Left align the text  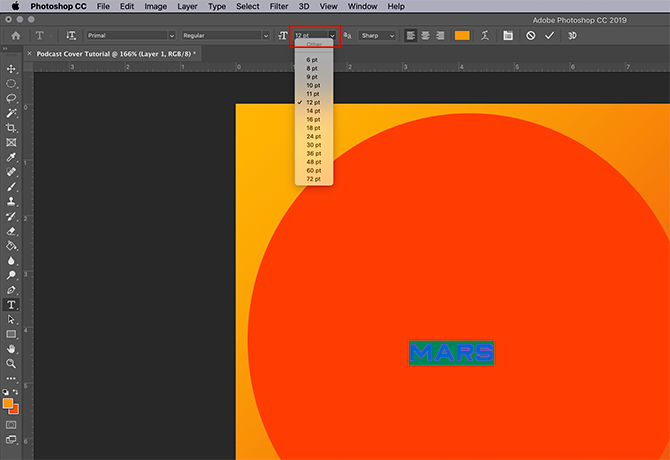pos(411,35)
